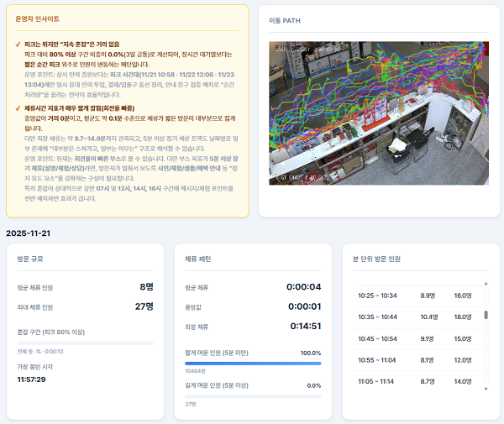Click the 길게 머문 인원 (5분 이상) label
Image resolution: width=504 pixels, height=424 pixels.
tap(217, 385)
